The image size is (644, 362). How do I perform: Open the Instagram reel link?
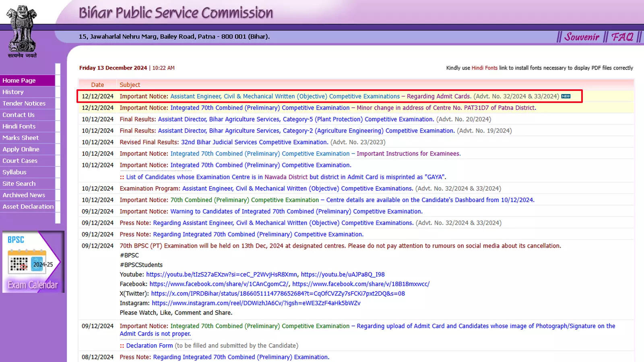(x=256, y=303)
